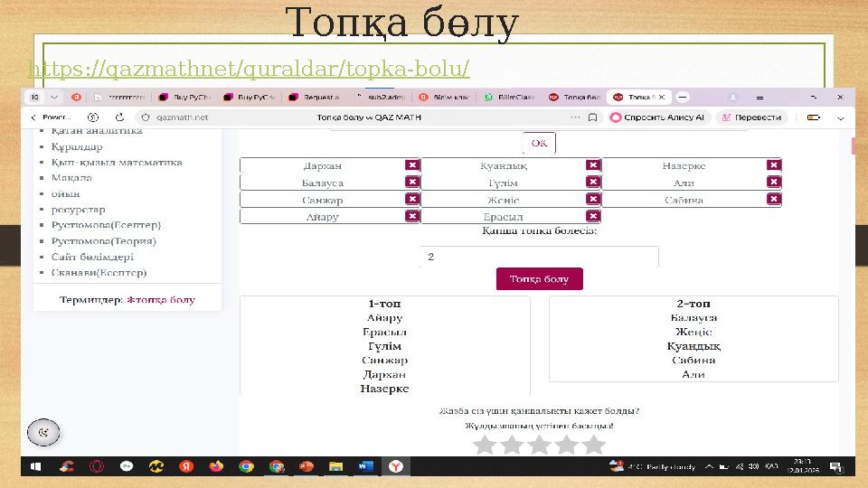Viewport: 868px width, 488px height.
Task: Remove Сабина from the name list
Action: 774,199
